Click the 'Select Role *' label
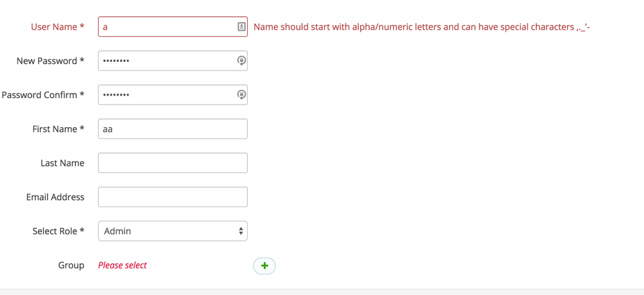The image size is (644, 295). [x=58, y=231]
